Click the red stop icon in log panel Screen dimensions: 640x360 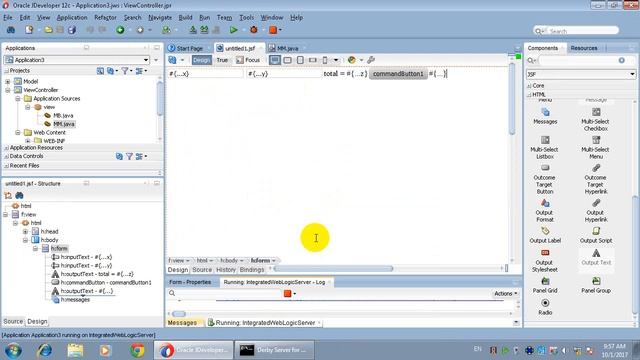pos(287,293)
